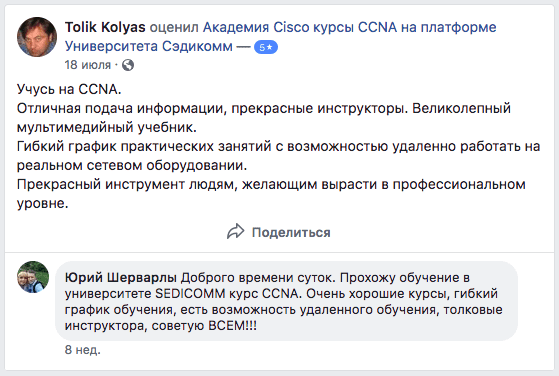This screenshot has width=559, height=376.
Task: Click the blue 5-star rating badge
Action: point(266,47)
